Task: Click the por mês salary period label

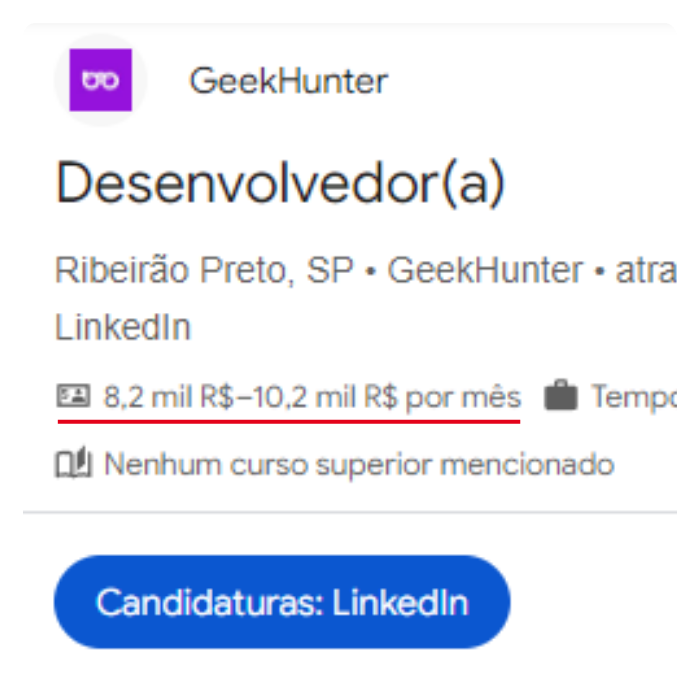Action: click(463, 397)
